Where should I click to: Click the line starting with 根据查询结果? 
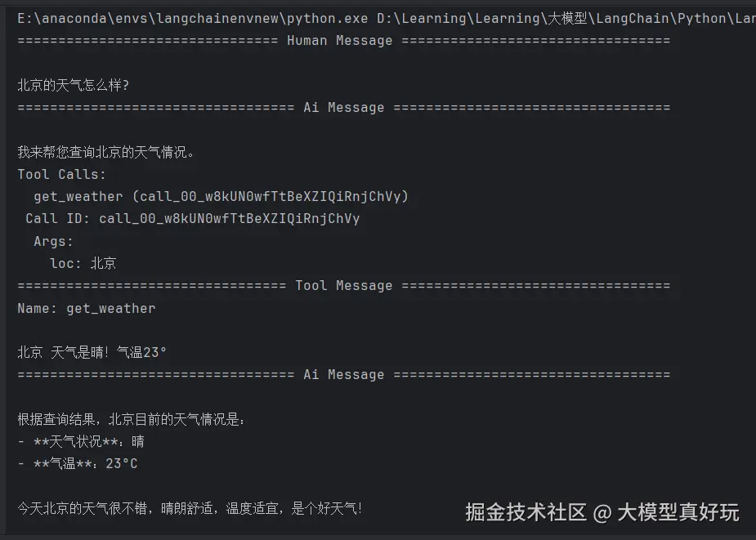(131, 419)
